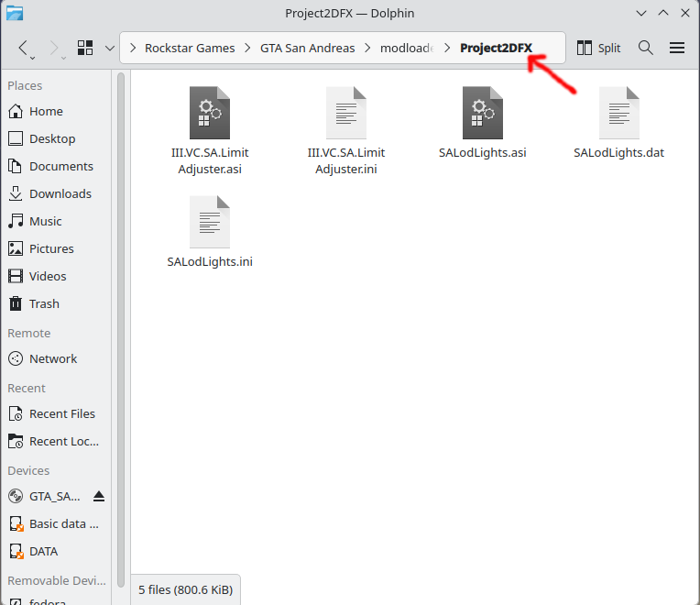Open the Split view
Viewport: 700px width, 605px height.
tap(598, 48)
